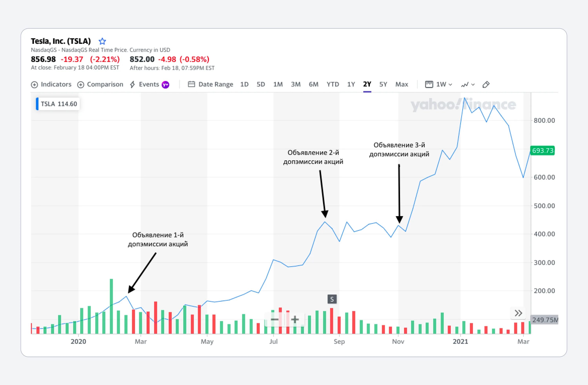Click the Jul date axis label

[273, 342]
